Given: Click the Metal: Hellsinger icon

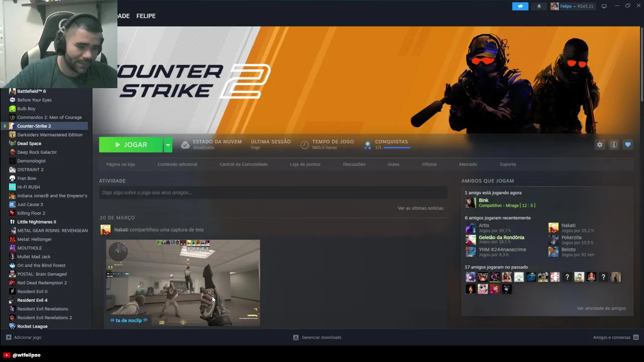Looking at the screenshot, I should (x=12, y=239).
